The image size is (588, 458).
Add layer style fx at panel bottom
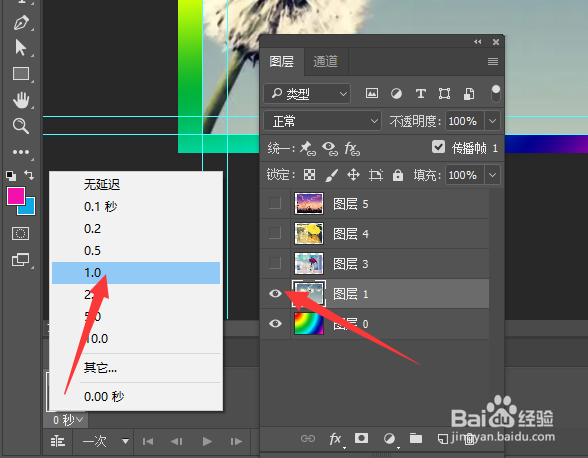tap(335, 438)
